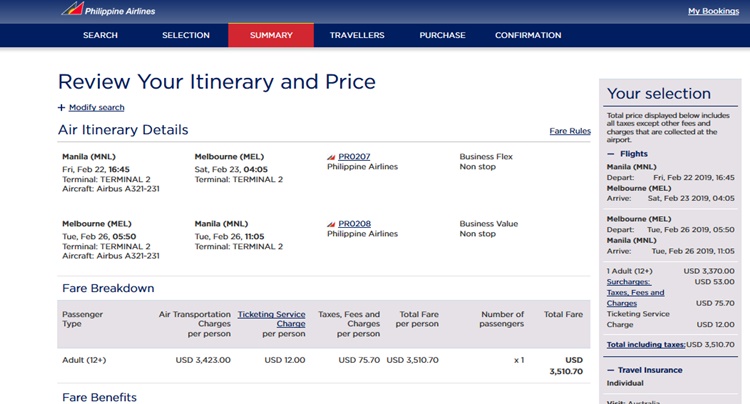Click the Philippine Airlines logo
The image size is (750, 404).
(108, 10)
